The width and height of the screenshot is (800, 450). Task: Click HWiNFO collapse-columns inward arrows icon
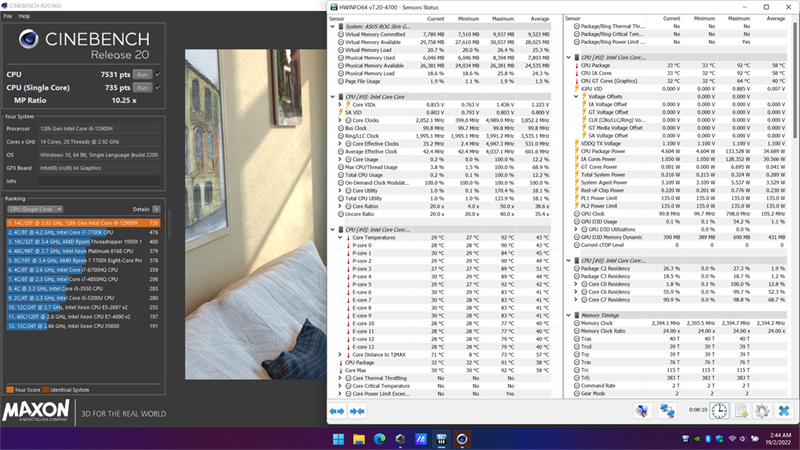(x=357, y=411)
